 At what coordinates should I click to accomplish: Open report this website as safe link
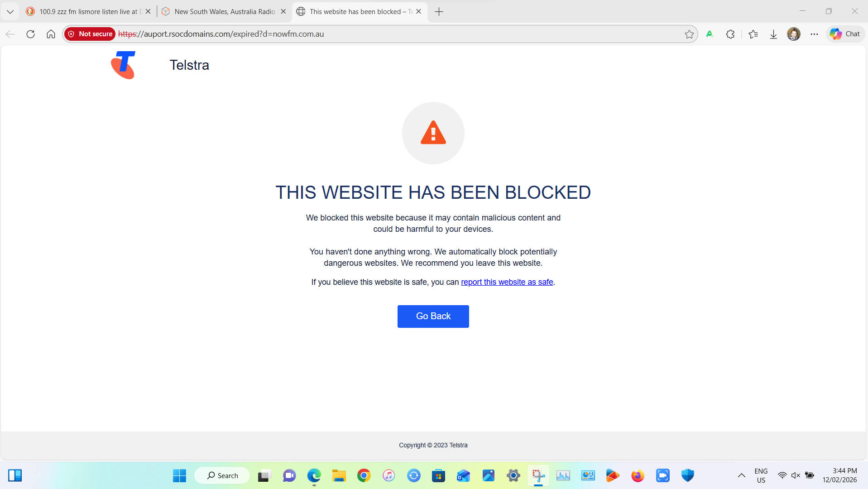point(507,282)
